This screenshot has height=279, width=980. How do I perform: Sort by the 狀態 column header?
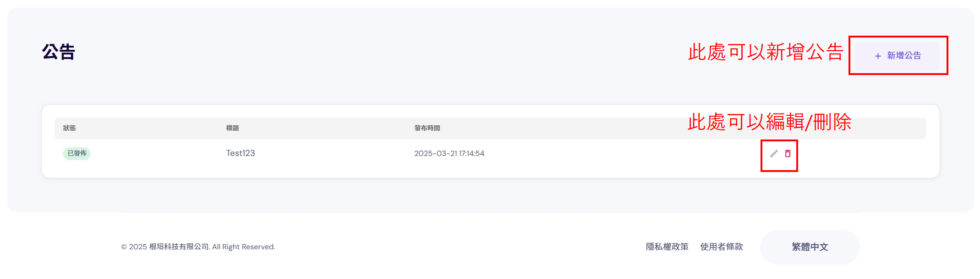pyautogui.click(x=70, y=128)
